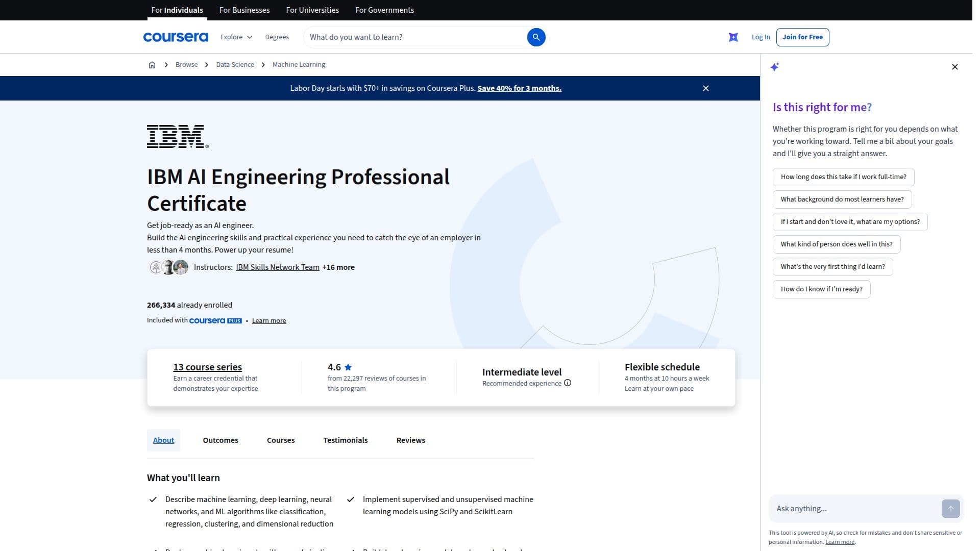Click the IBM logo
The height and width of the screenshot is (551, 980).
[x=178, y=136]
